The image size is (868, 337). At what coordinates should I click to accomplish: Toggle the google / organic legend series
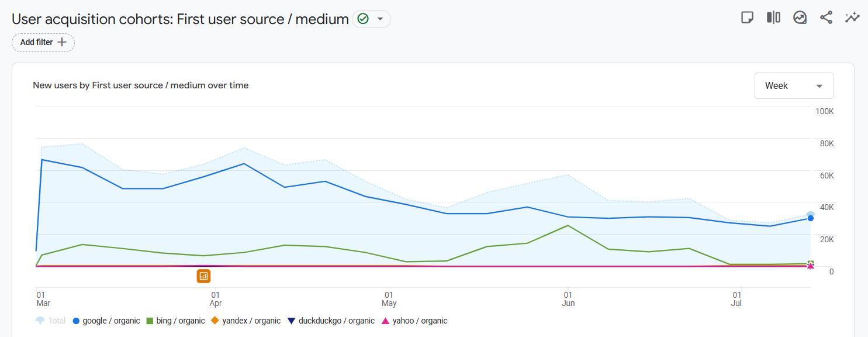(106, 321)
